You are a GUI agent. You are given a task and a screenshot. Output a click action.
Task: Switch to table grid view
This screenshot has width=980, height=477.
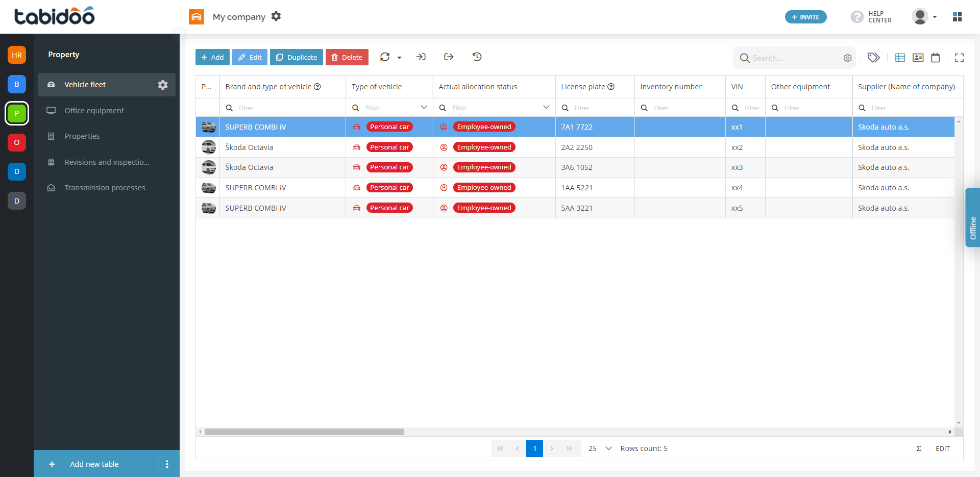click(900, 58)
